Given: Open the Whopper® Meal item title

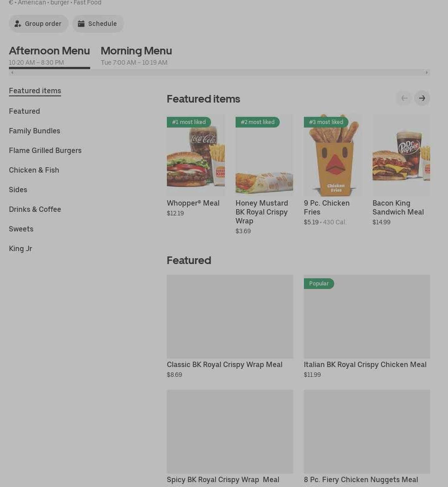Looking at the screenshot, I should 193,203.
